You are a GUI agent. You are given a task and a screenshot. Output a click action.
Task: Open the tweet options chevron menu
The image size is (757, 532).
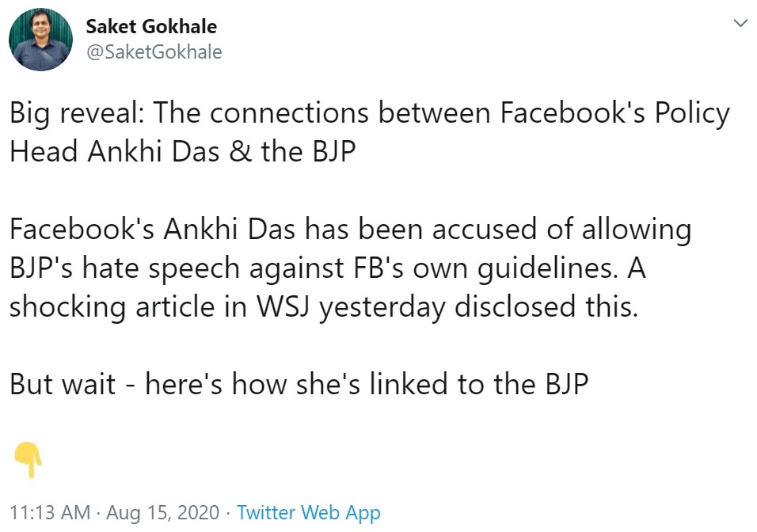point(740,24)
